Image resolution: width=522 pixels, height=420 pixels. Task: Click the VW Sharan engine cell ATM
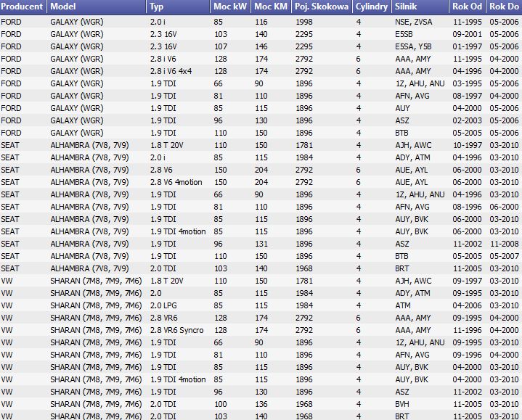pyautogui.click(x=403, y=305)
